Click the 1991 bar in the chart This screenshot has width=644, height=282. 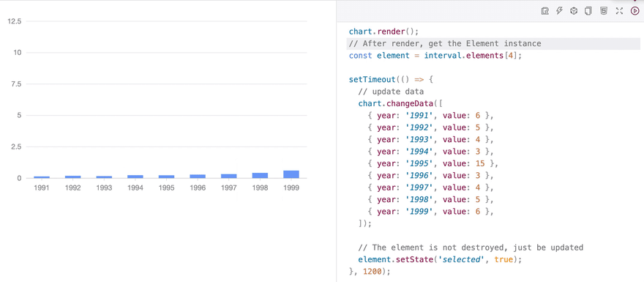(42, 177)
